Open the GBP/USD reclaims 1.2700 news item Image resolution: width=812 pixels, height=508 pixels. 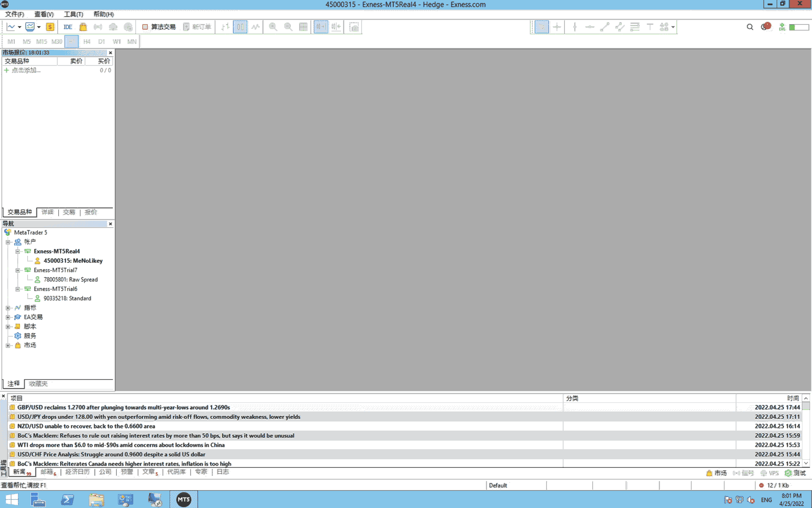(x=123, y=408)
